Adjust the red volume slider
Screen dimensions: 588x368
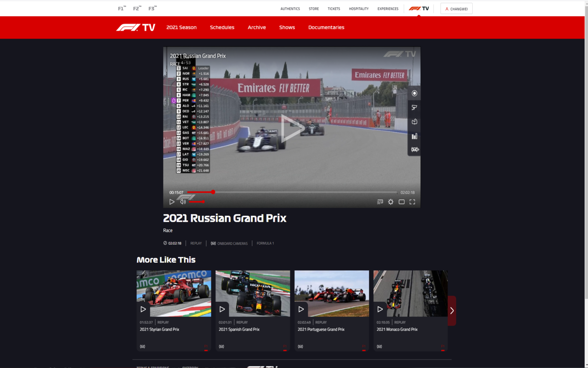[197, 202]
